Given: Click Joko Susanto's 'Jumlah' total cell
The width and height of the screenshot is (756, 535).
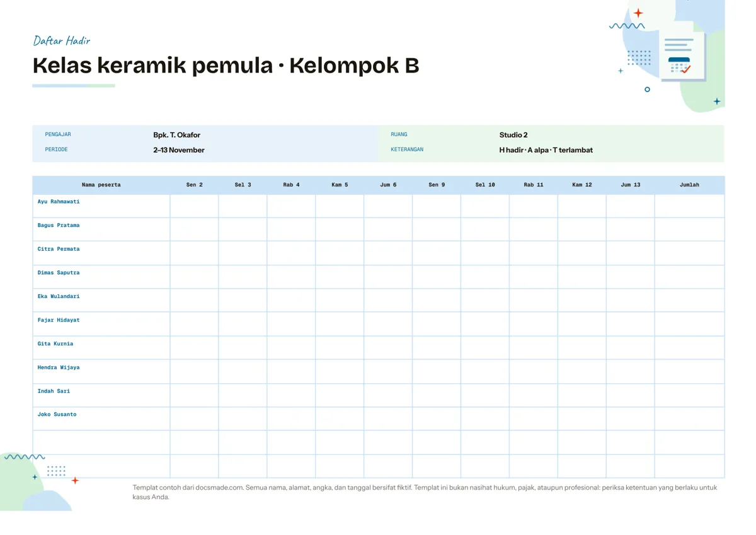Looking at the screenshot, I should (690, 419).
